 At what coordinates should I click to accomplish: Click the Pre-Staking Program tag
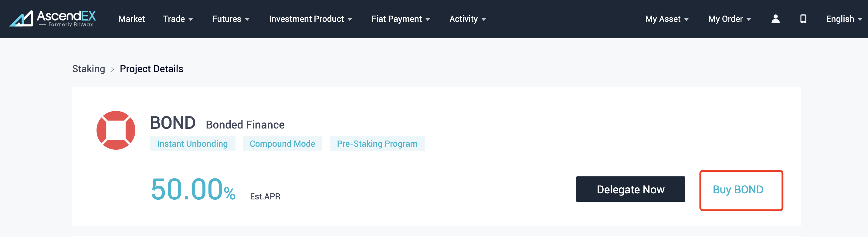tap(377, 144)
